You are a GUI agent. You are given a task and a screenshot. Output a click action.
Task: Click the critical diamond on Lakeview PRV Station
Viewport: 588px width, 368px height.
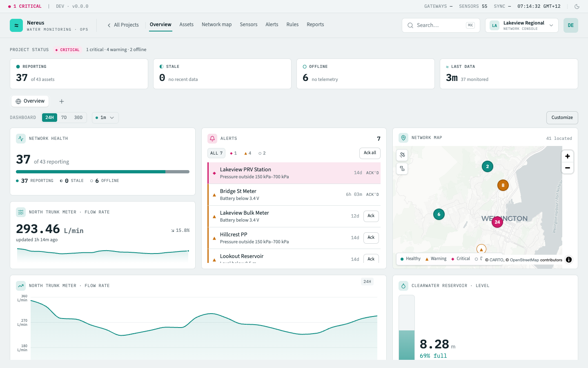(214, 173)
